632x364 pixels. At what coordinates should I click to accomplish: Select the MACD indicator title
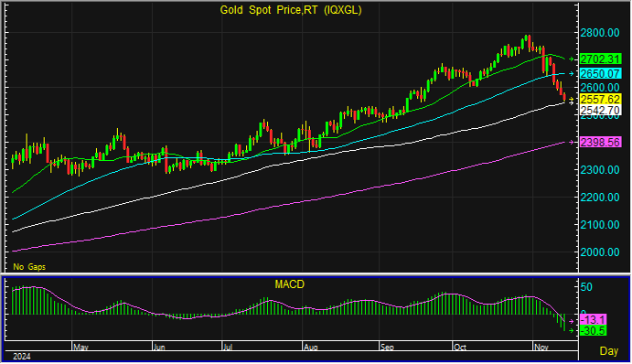pos(289,284)
